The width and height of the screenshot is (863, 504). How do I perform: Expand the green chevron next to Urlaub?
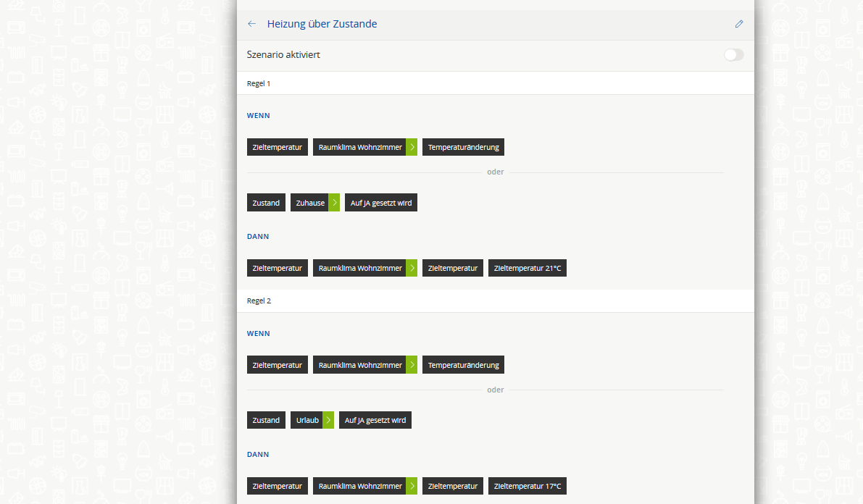(328, 420)
